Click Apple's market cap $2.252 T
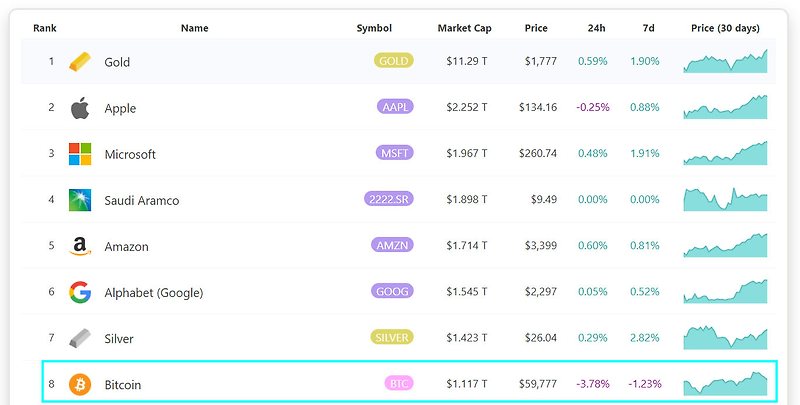Screen dimensions: 800x405 coord(466,107)
